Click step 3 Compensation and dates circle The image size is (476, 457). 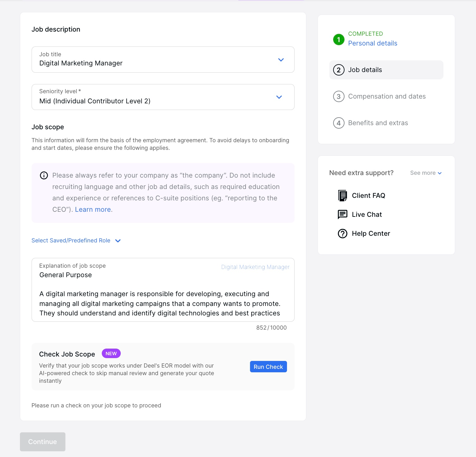click(x=339, y=96)
